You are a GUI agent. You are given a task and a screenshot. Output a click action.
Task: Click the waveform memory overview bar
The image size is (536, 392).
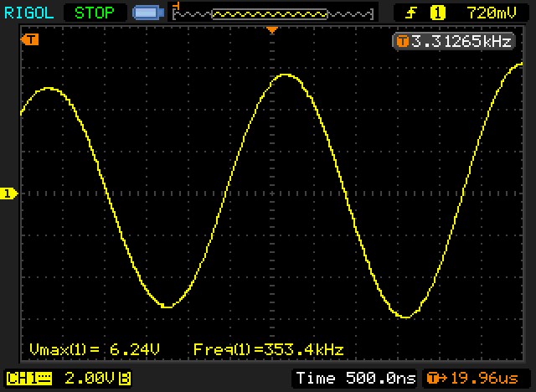(271, 13)
